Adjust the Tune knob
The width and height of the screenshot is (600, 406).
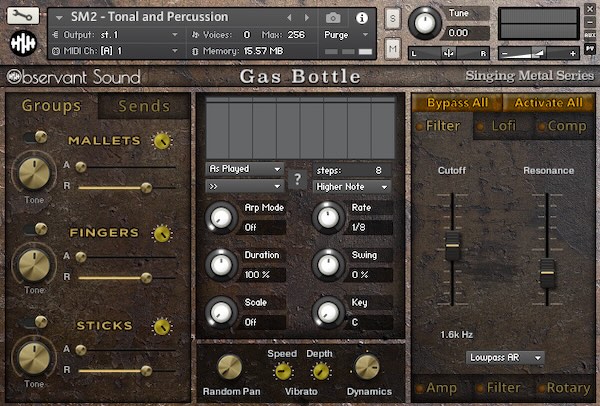425,23
